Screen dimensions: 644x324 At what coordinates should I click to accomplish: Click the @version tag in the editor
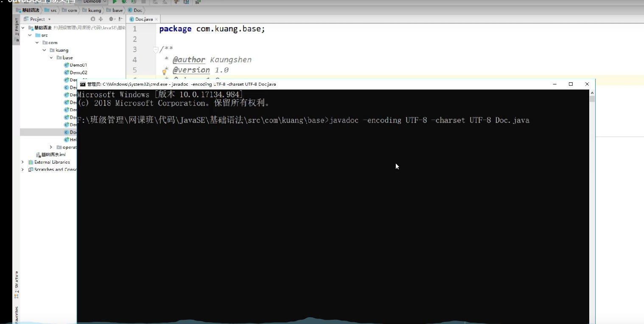pyautogui.click(x=191, y=70)
